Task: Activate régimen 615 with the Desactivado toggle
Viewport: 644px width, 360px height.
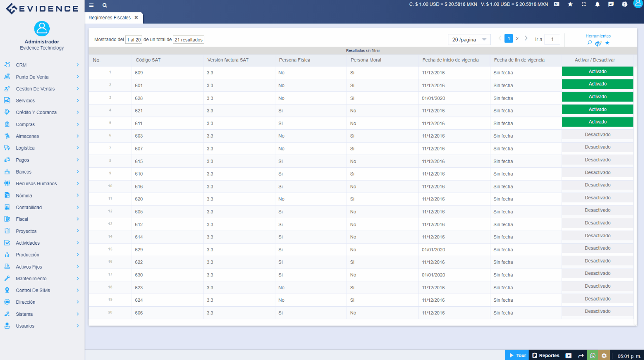Action: [597, 160]
